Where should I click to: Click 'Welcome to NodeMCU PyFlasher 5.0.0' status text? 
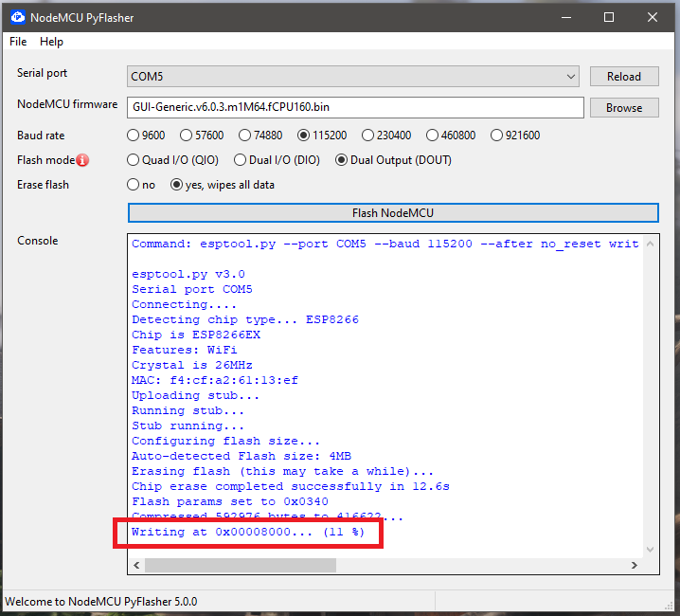coord(101,602)
